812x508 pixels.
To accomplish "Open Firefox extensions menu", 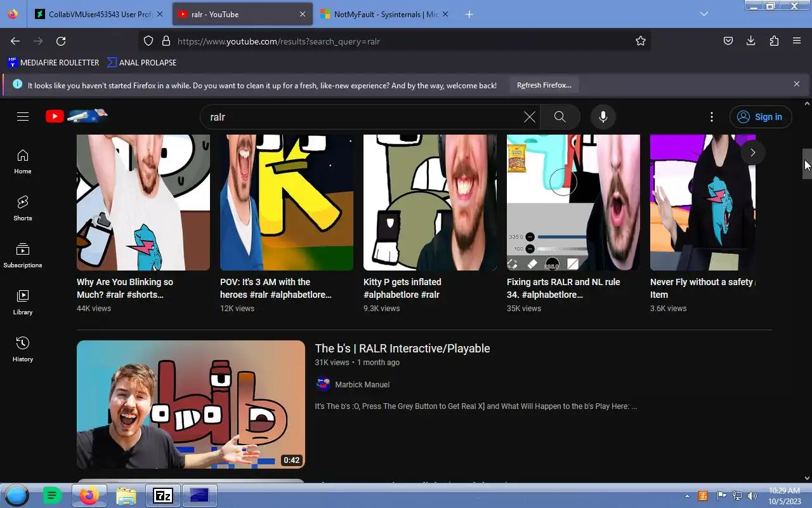I will click(x=774, y=41).
